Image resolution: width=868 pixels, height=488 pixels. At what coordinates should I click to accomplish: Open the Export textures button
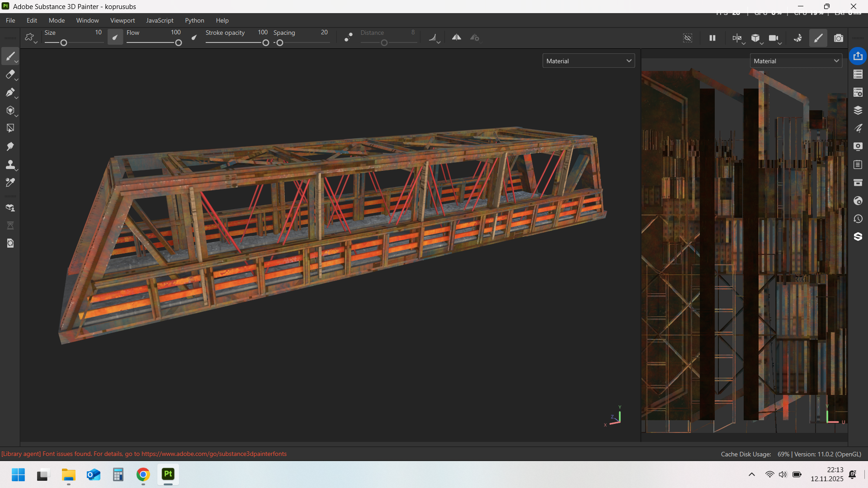pos(858,56)
